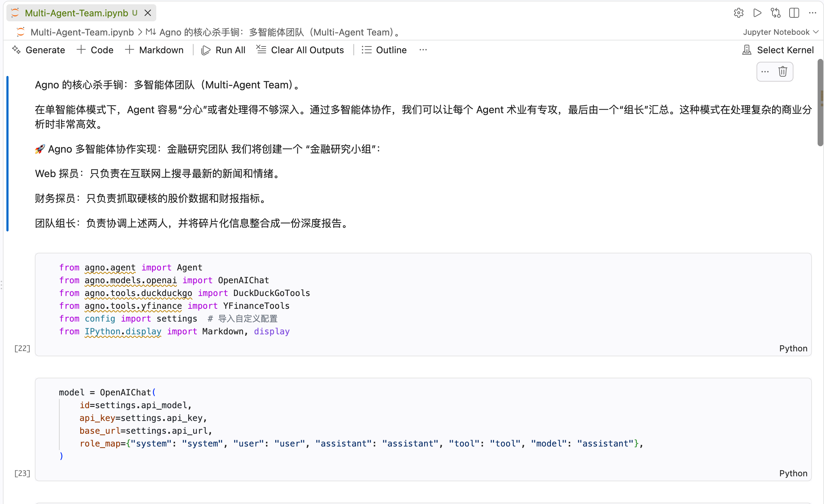
Task: Click the run play icon at top right
Action: pos(757,13)
